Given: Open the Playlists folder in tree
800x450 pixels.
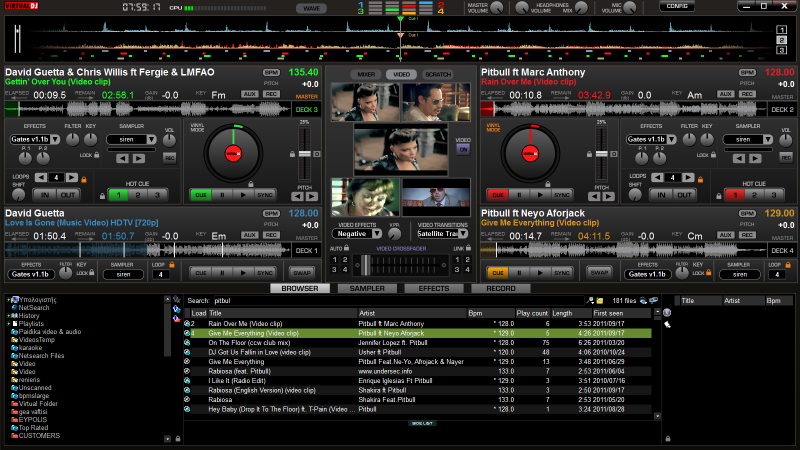Looking at the screenshot, I should 31,323.
